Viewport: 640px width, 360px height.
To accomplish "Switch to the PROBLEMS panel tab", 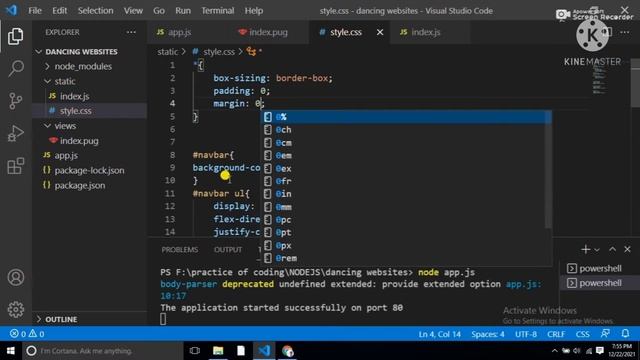I will [x=180, y=250].
